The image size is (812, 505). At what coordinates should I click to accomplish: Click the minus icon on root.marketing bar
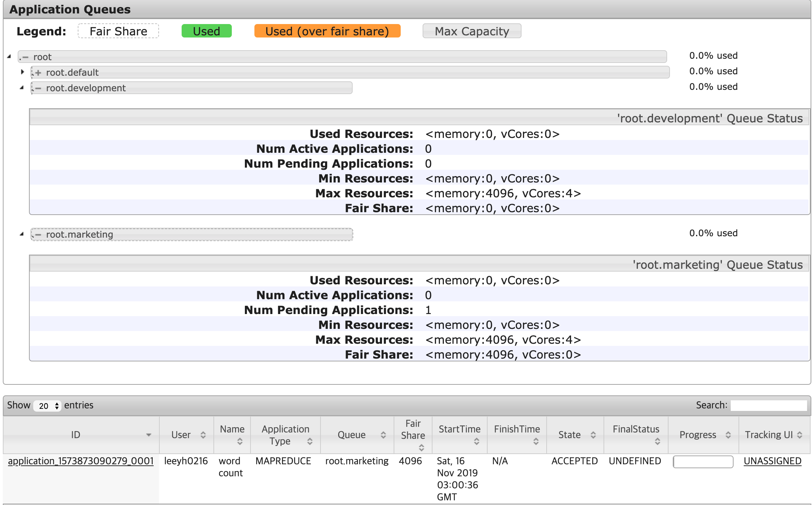(38, 234)
